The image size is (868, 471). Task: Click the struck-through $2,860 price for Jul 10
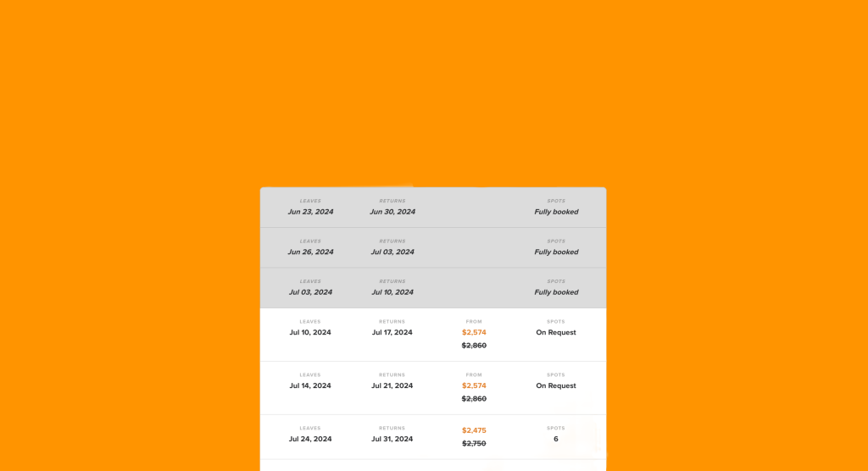(474, 346)
